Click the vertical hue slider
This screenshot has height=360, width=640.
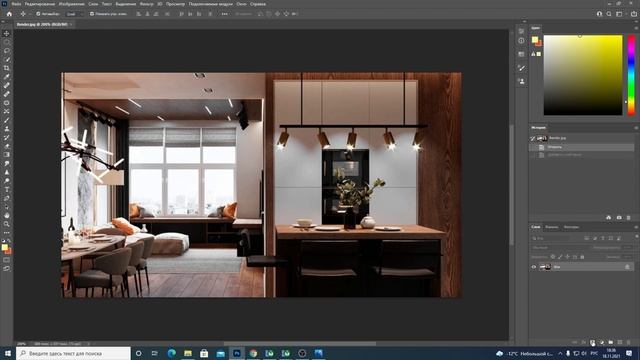(631, 75)
